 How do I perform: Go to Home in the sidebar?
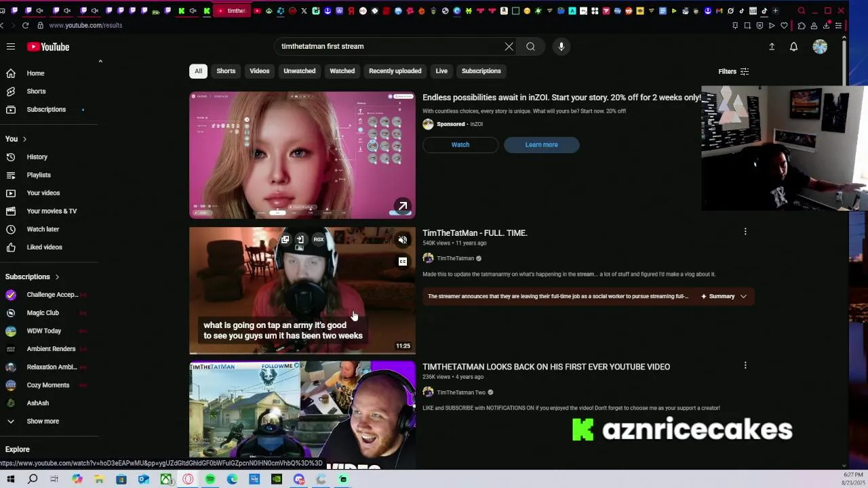35,73
